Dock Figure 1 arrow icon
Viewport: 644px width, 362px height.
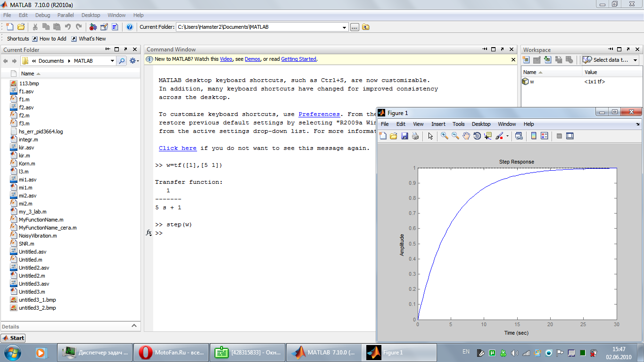(x=638, y=124)
